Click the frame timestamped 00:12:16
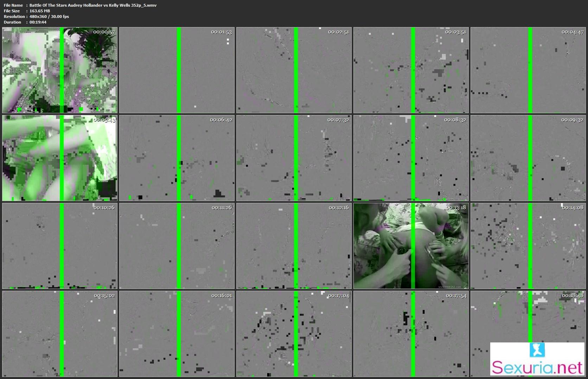The image size is (588, 379). tap(294, 246)
